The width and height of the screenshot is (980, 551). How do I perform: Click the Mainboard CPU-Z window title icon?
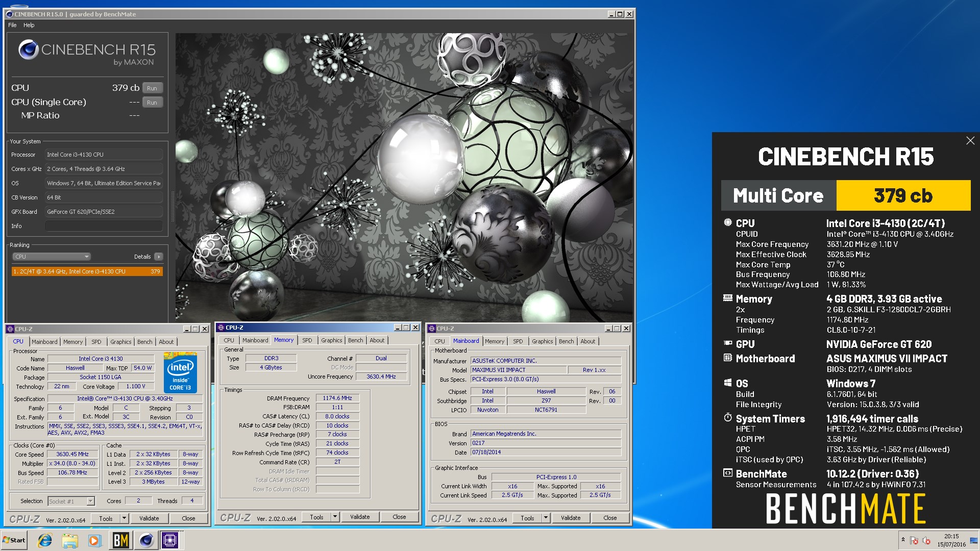(x=432, y=329)
